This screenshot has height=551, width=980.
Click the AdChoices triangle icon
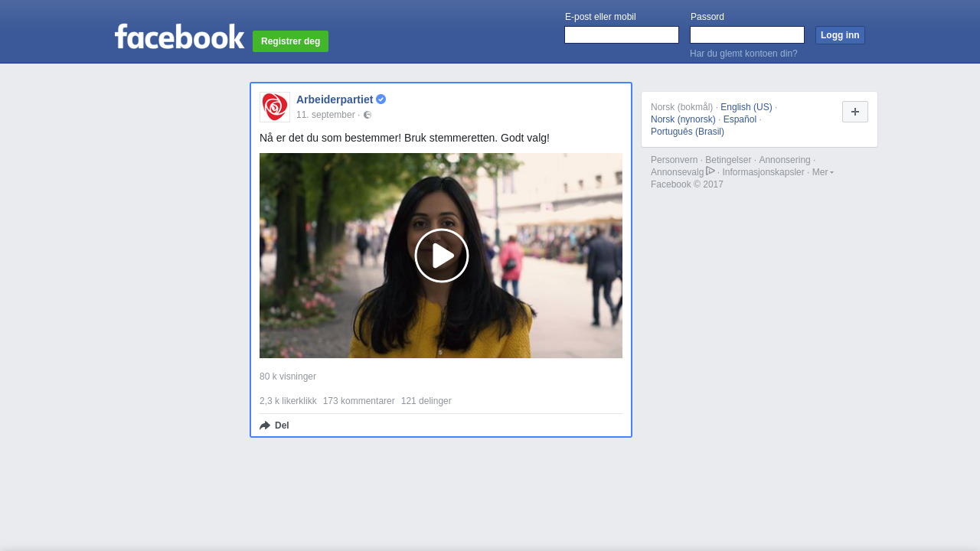tap(710, 171)
